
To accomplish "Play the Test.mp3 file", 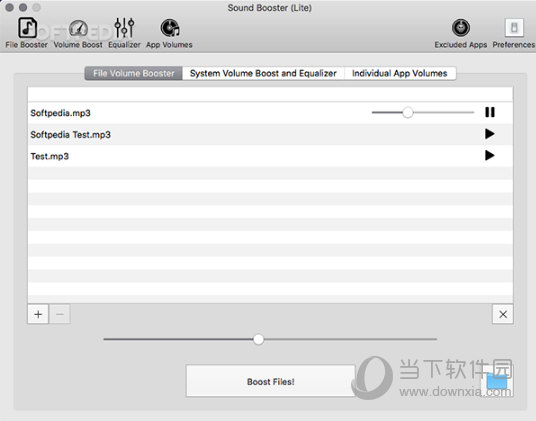I will tap(490, 155).
